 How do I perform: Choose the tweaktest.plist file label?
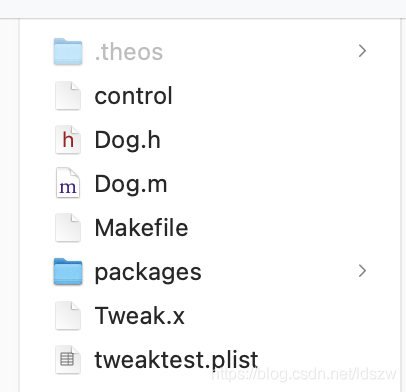(176, 360)
